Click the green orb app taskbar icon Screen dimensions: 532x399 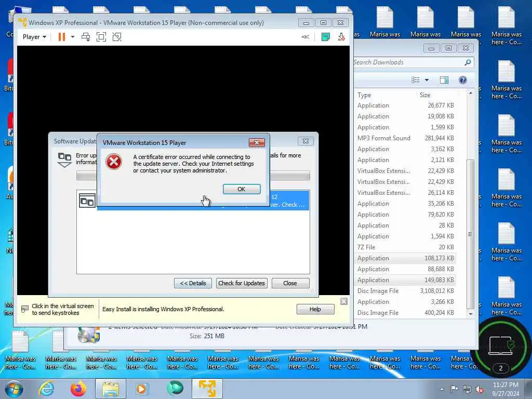point(175,388)
